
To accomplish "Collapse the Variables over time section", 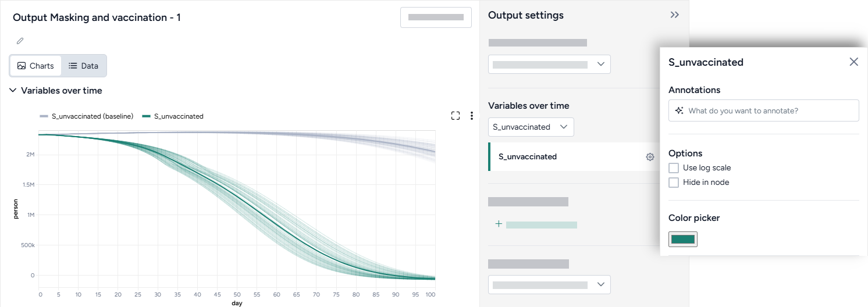I will click(x=13, y=91).
